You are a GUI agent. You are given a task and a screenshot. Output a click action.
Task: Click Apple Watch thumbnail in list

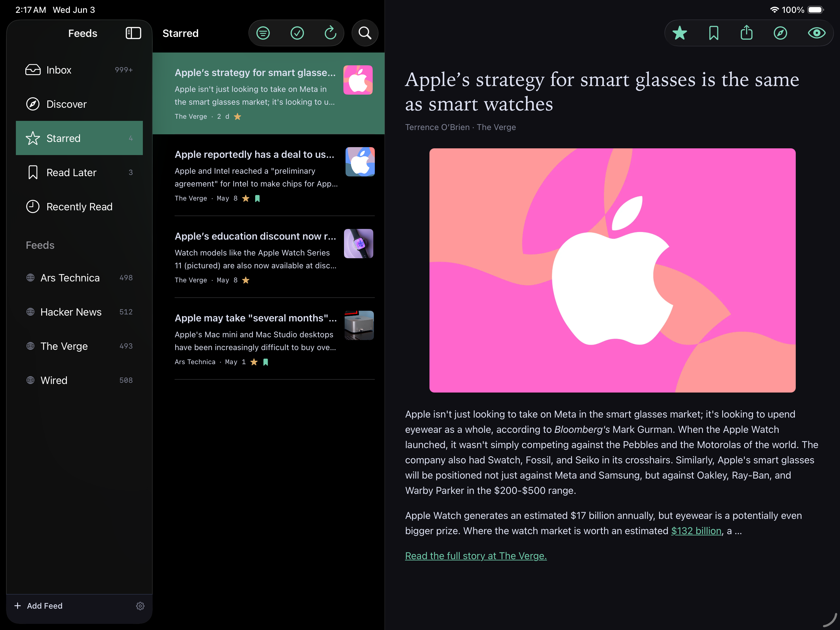[358, 243]
